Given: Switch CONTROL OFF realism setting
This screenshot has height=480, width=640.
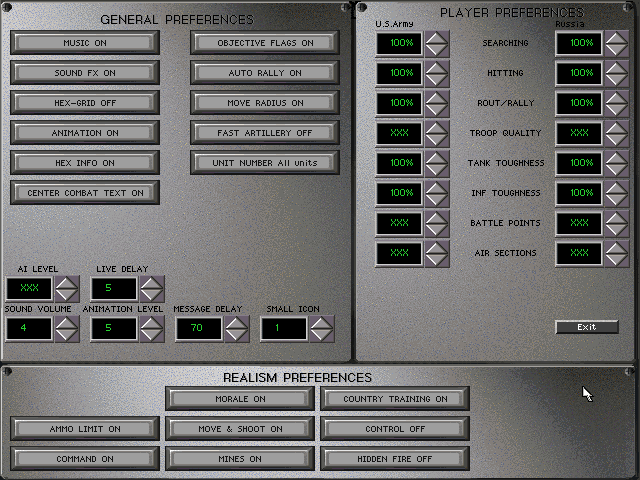Looking at the screenshot, I should tap(395, 429).
